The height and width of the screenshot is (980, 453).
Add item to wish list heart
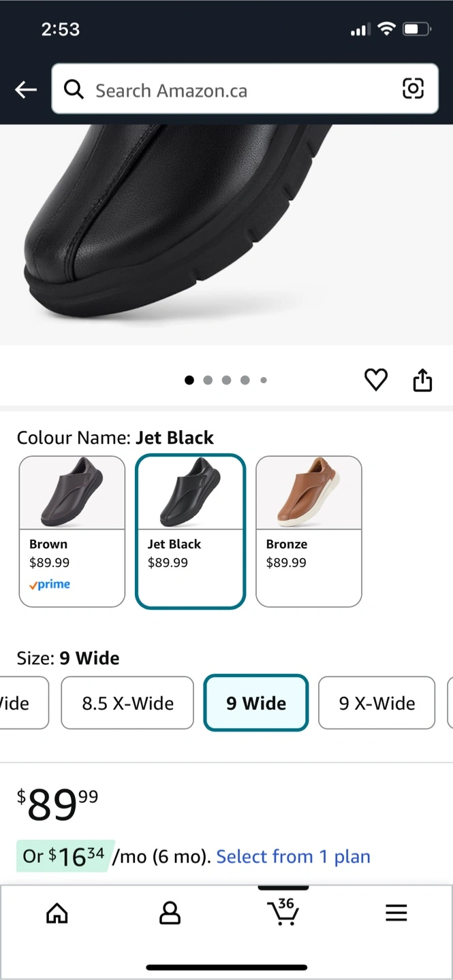coord(375,380)
